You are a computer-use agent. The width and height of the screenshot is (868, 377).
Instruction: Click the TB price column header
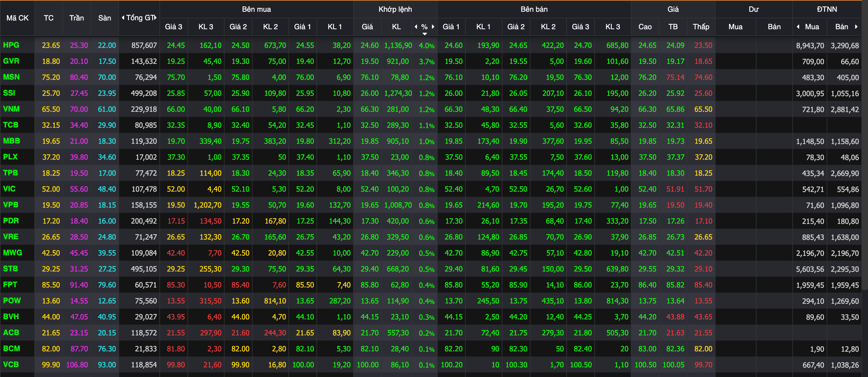point(673,27)
